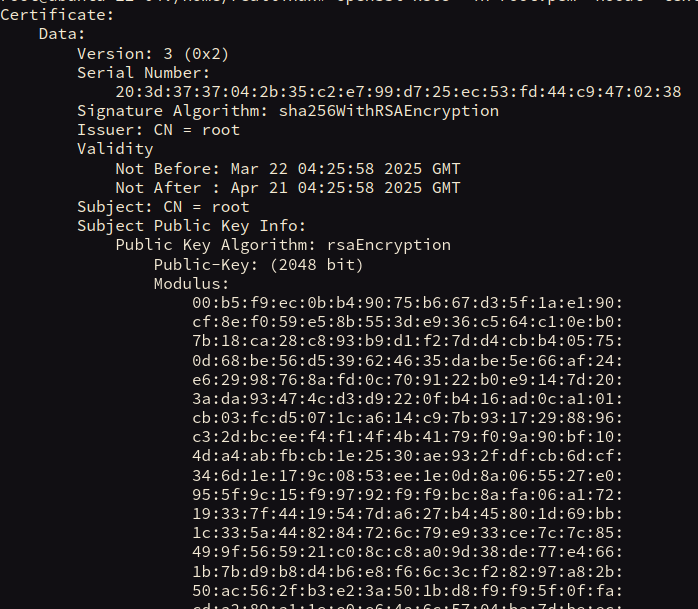Click the 'Public-Key: (2048 bit)' line

[x=258, y=265]
